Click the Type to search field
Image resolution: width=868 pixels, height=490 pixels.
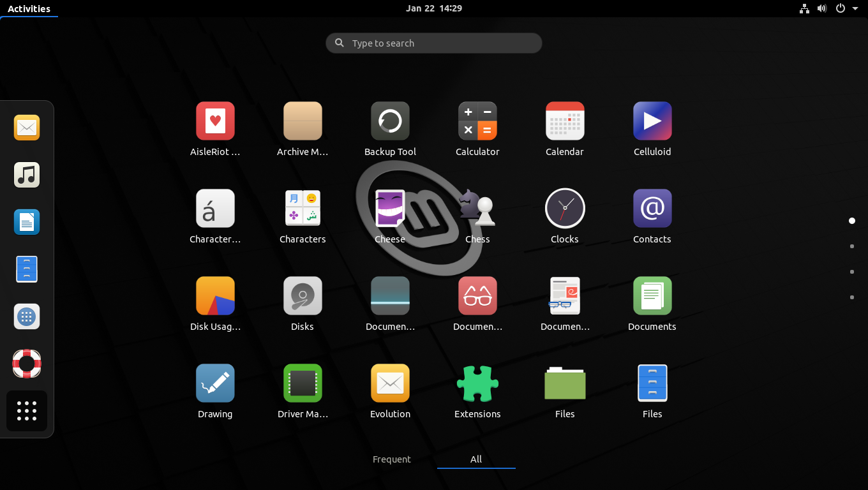433,43
